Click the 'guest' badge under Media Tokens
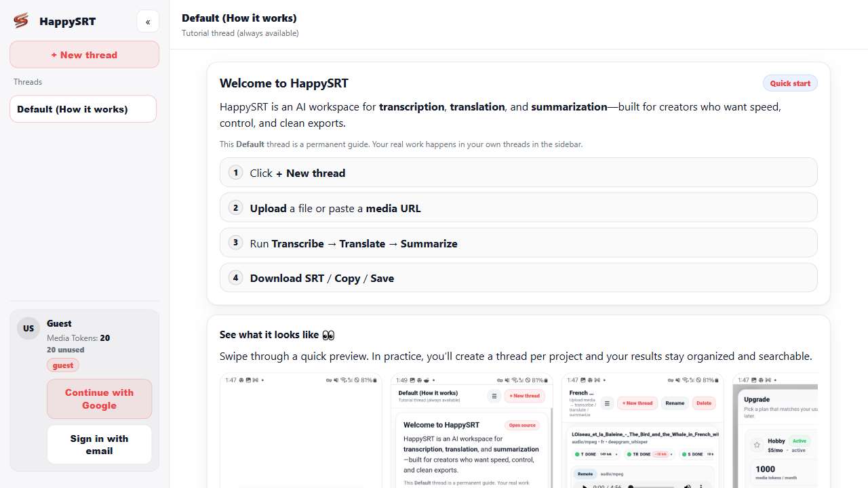This screenshot has height=488, width=868. 62,365
